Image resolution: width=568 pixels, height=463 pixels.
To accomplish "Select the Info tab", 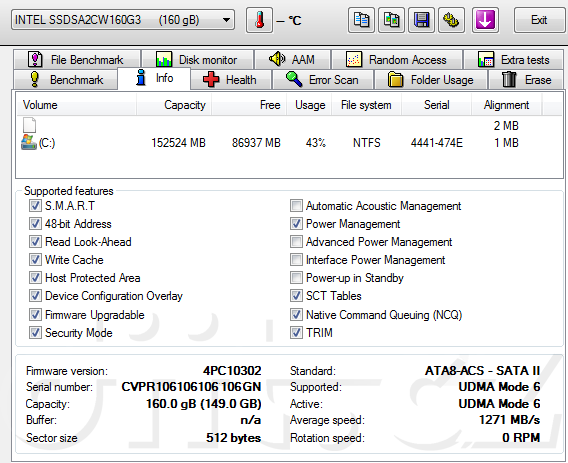I will (154, 78).
